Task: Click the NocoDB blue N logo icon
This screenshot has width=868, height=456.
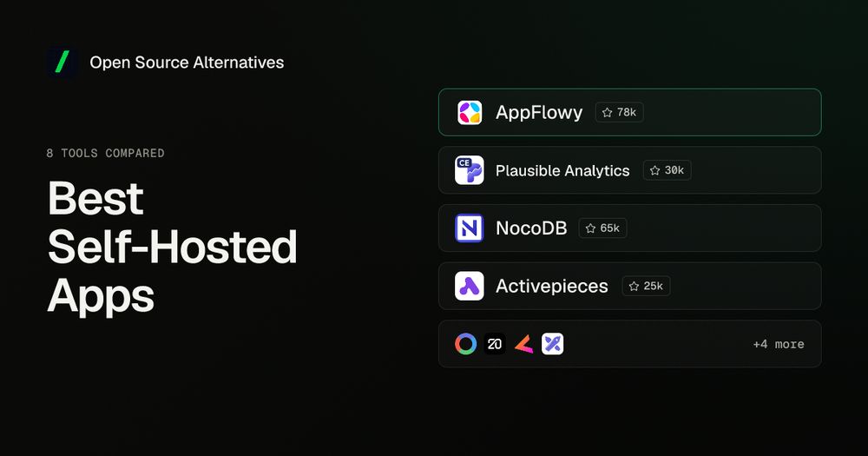Action: (x=470, y=228)
